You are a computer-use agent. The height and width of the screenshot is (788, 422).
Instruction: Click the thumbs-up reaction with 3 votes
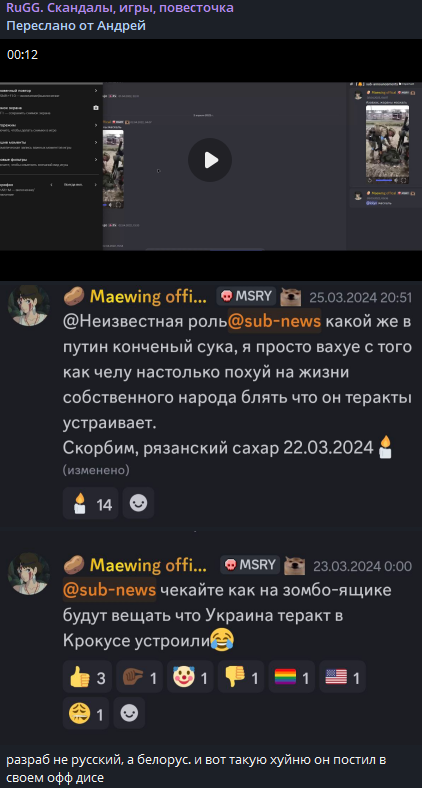87,676
